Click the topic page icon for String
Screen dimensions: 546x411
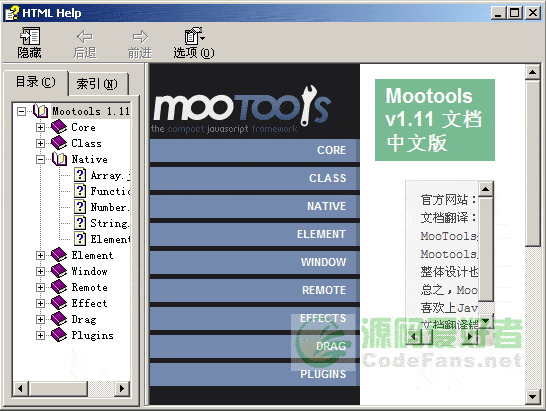click(80, 223)
